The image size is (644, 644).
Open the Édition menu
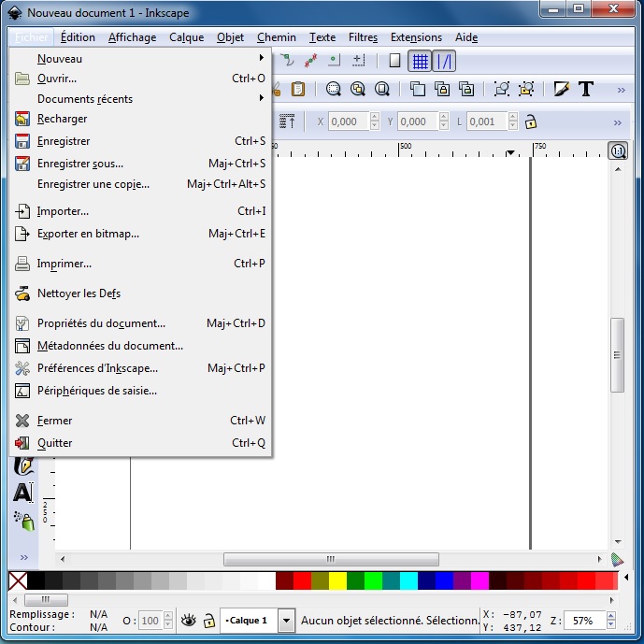(x=78, y=37)
